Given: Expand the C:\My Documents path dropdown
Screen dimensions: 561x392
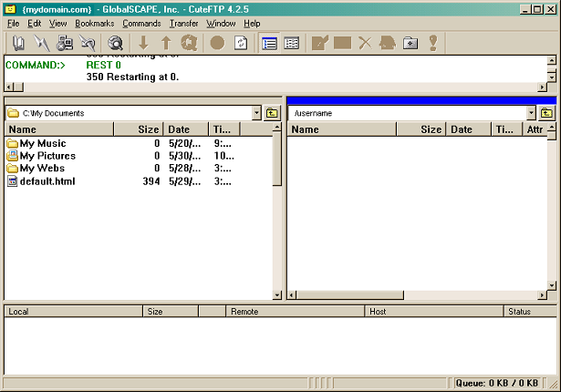Looking at the screenshot, I should tap(255, 113).
